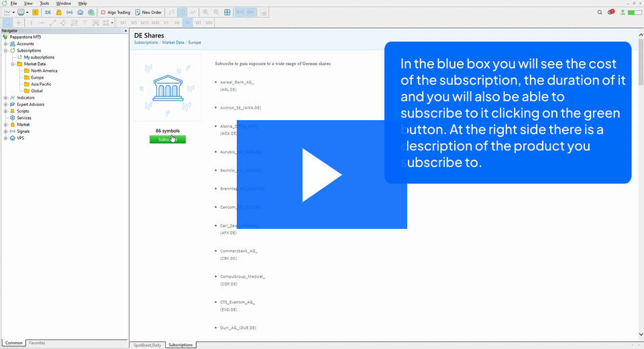Select the text label tool
The image size is (644, 349).
pyautogui.click(x=85, y=23)
